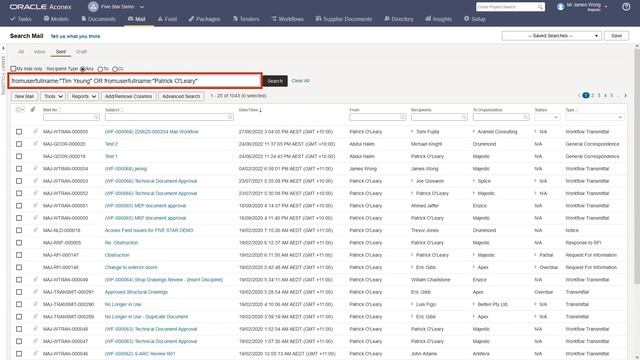Tick the checkbox for MAJ-GCOR-000019
The image size is (640, 360).
(19, 156)
